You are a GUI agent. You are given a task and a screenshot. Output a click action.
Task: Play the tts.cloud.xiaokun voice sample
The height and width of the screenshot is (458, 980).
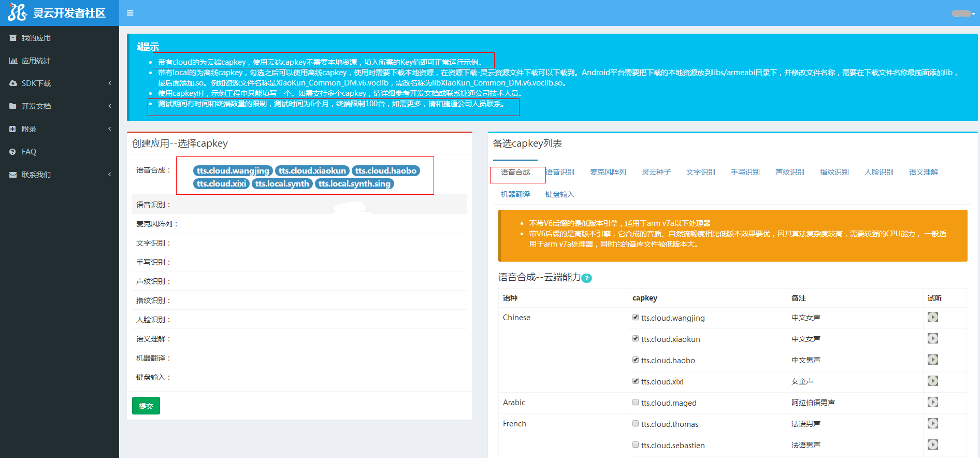tap(933, 338)
